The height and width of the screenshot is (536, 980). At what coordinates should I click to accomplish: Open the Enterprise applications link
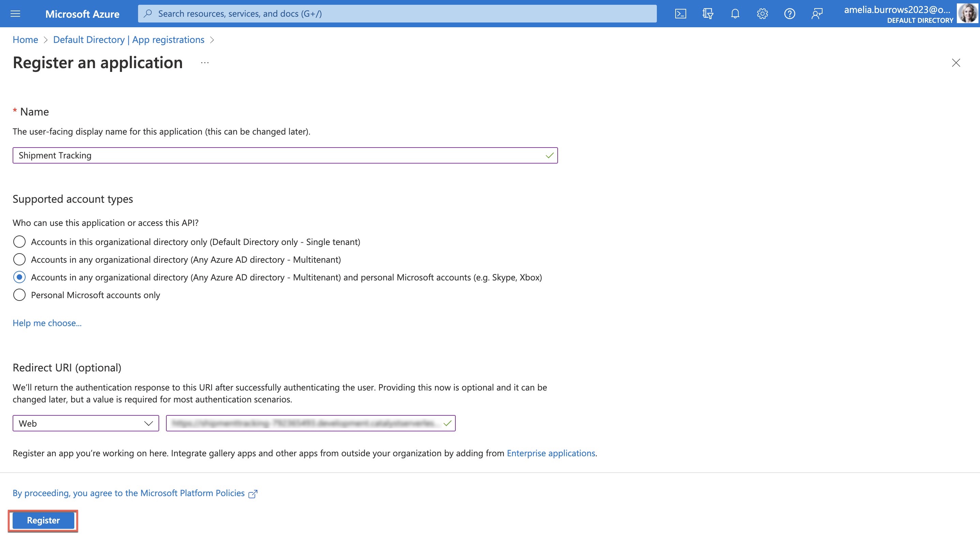551,453
